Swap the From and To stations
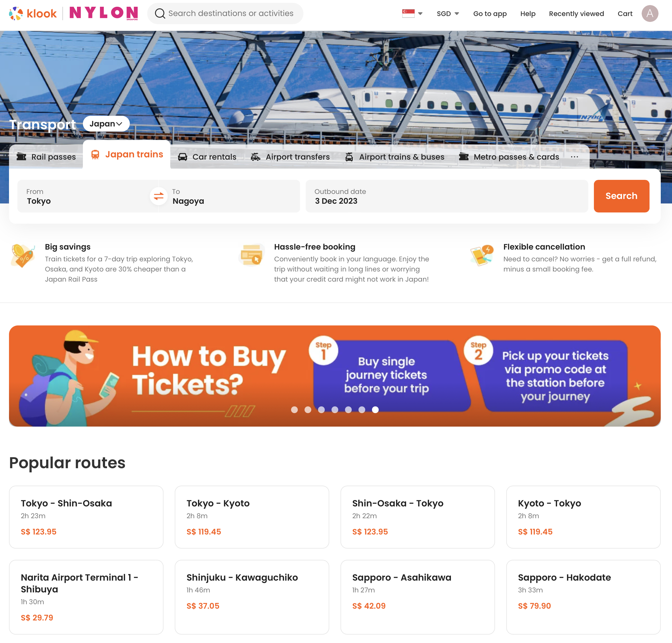 click(x=158, y=196)
